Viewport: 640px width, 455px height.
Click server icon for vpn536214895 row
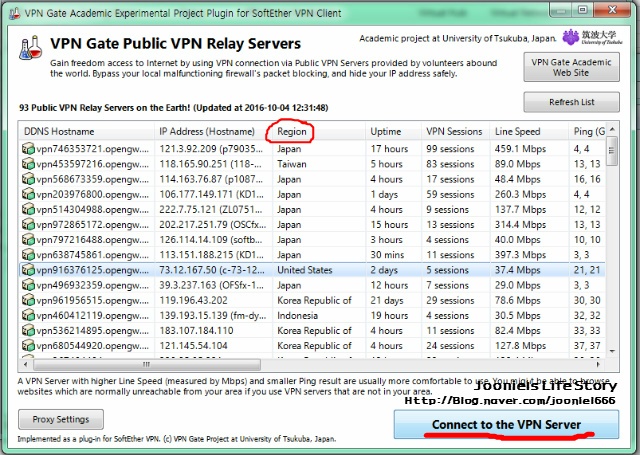[x=28, y=330]
